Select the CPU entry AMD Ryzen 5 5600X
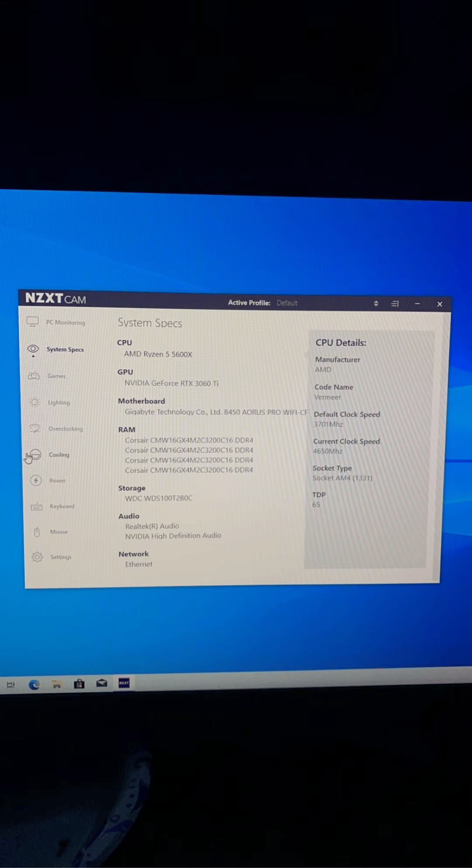The height and width of the screenshot is (868, 472). 158,354
